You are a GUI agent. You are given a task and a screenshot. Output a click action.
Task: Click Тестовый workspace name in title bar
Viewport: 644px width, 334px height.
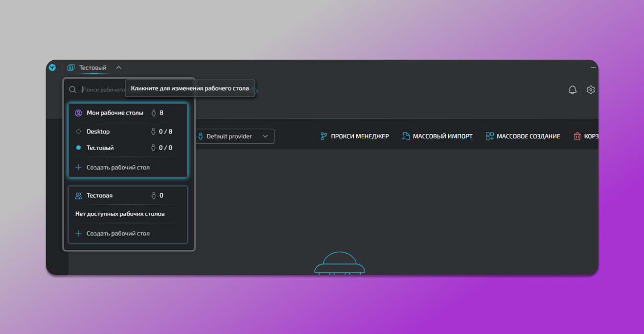[x=93, y=68]
